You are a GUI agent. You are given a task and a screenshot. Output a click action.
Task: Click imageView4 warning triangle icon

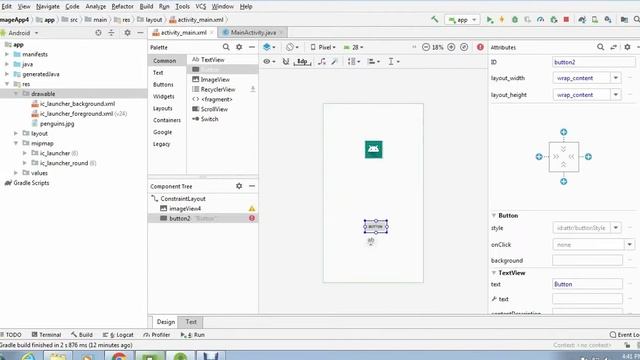[252, 209]
